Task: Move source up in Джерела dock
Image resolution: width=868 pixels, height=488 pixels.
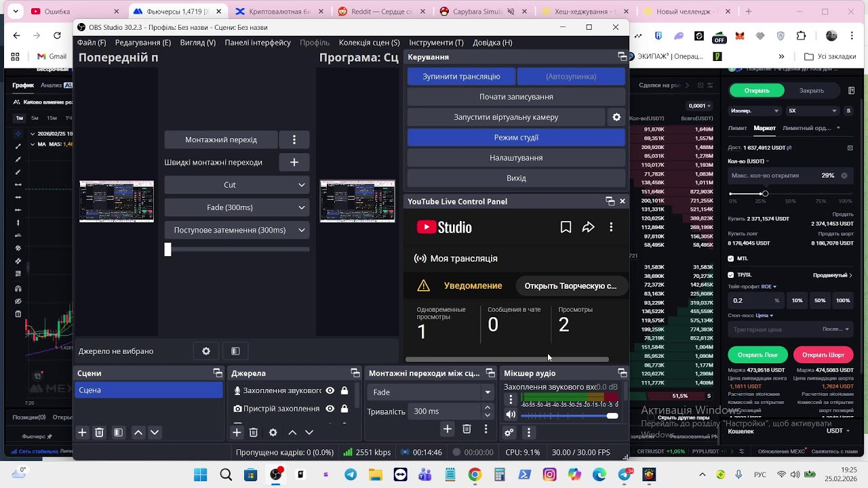Action: click(x=292, y=432)
